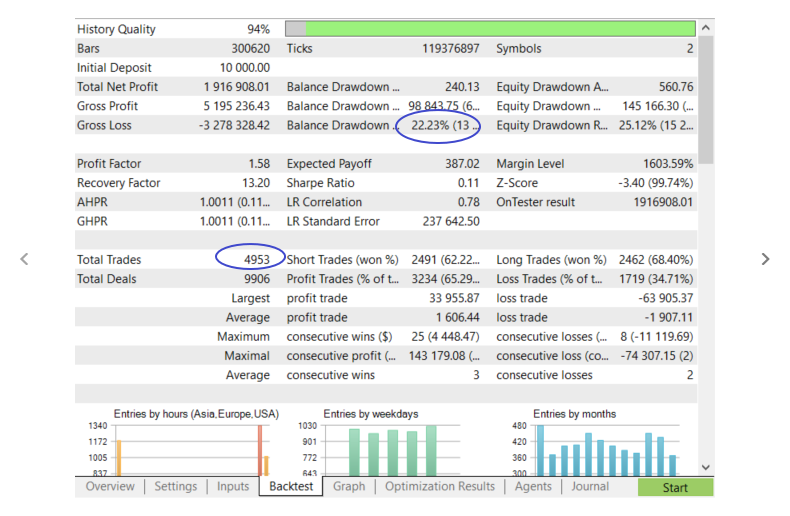Select LR Standard Error value 237 642.50
Viewport: 790px width, 516px height.
451,221
